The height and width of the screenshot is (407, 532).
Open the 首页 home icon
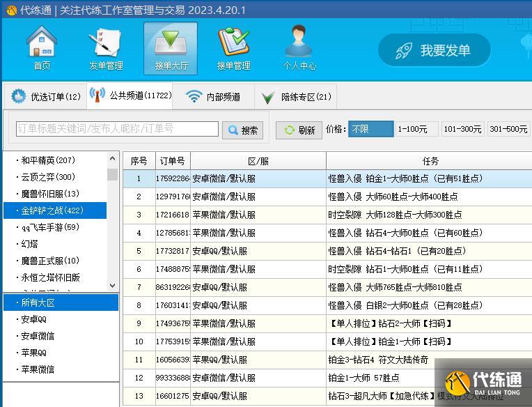click(42, 47)
